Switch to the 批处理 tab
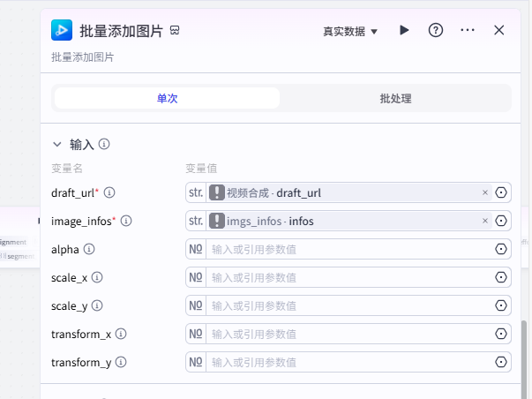The image size is (532, 399). pos(395,99)
